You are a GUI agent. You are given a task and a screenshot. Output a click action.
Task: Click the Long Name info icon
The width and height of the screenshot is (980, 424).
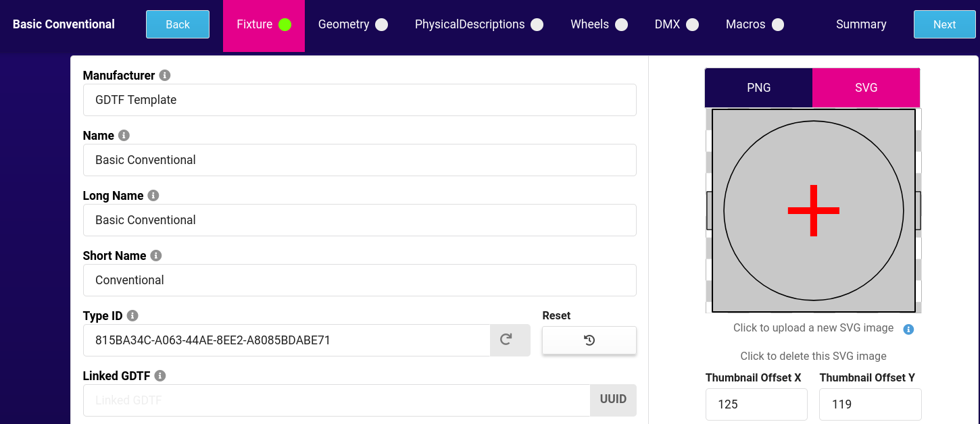click(153, 196)
